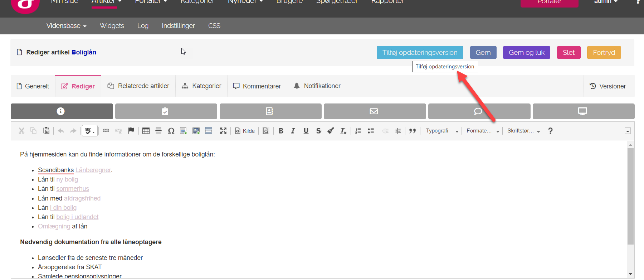Open the Typografi dropdown
Viewport: 644px width, 280px height.
(x=441, y=131)
